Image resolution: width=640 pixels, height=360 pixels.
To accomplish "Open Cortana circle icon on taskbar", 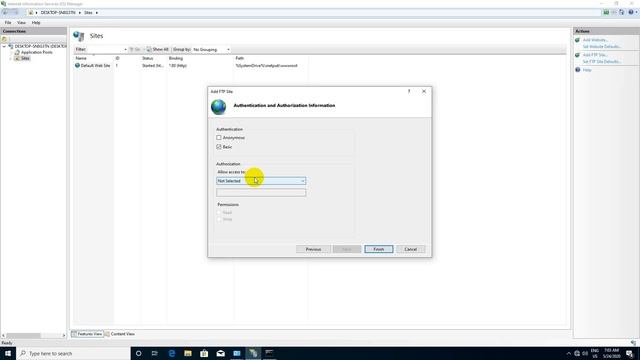I will 138,353.
